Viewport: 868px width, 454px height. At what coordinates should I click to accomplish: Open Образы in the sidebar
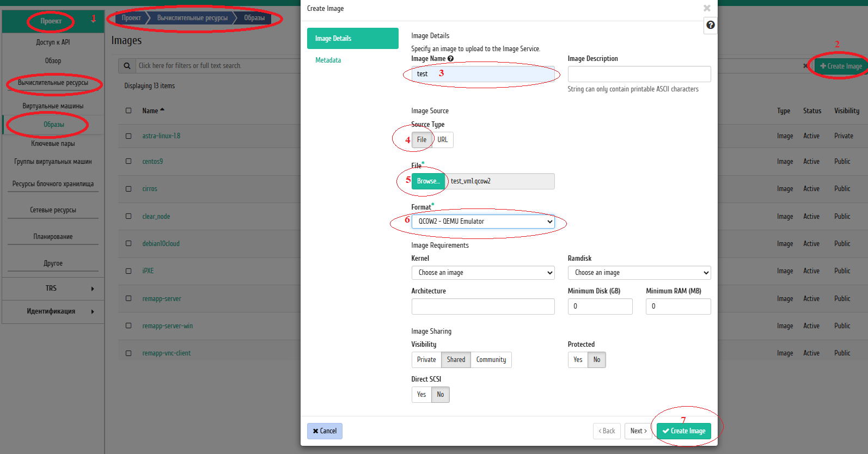(54, 125)
